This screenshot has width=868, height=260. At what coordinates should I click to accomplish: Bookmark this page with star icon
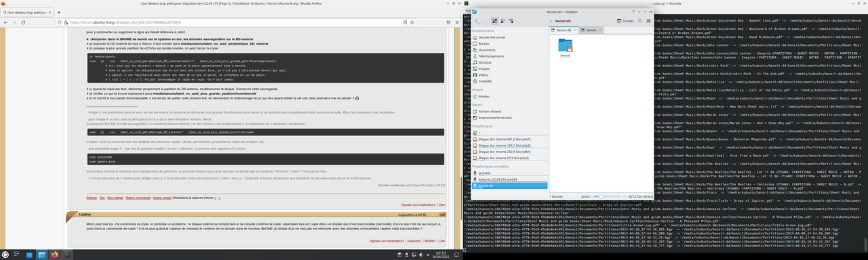click(x=412, y=22)
